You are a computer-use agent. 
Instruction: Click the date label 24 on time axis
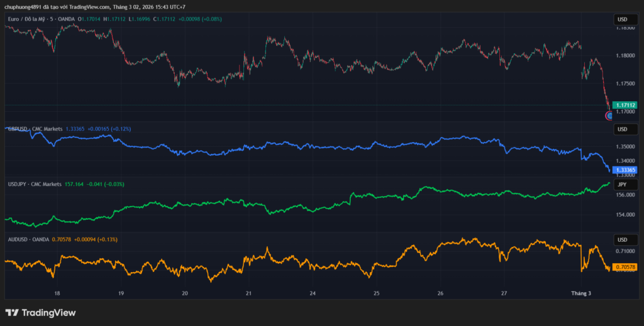(x=313, y=293)
